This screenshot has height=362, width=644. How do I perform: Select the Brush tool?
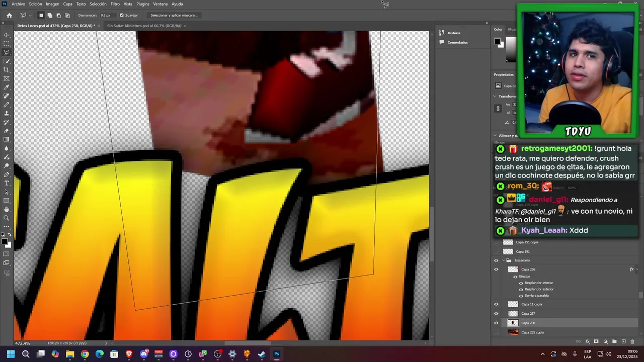pyautogui.click(x=7, y=105)
